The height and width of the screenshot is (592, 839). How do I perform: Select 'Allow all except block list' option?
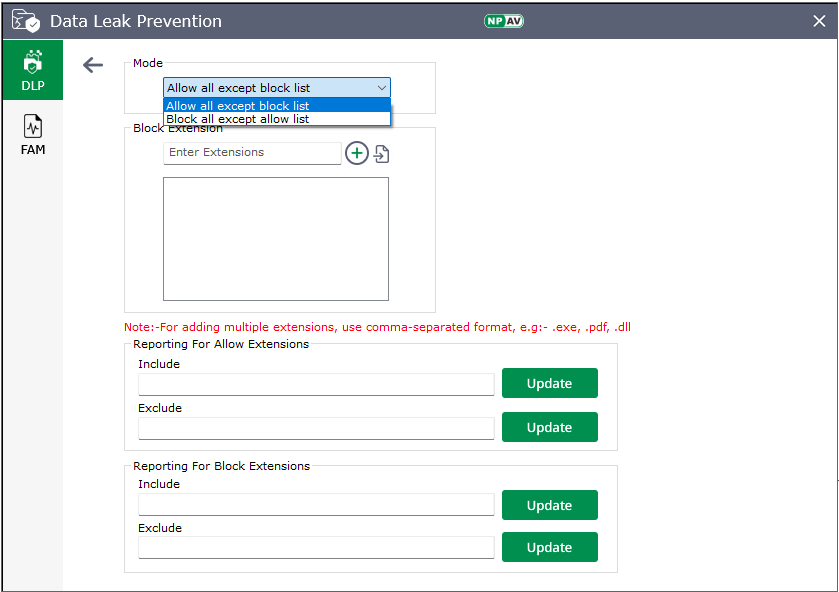tap(276, 105)
